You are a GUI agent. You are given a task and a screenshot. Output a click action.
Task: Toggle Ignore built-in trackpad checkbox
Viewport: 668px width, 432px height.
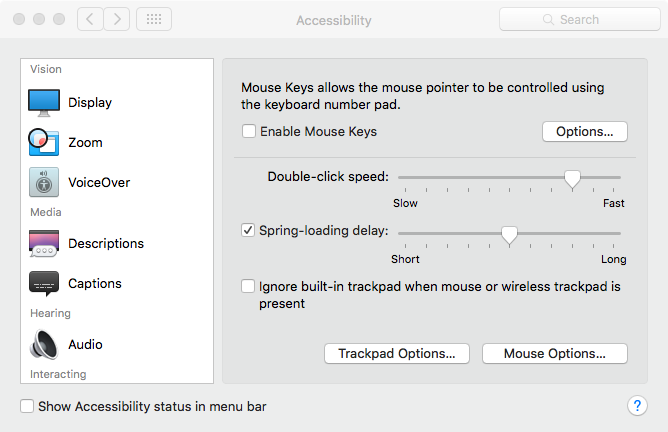point(248,286)
